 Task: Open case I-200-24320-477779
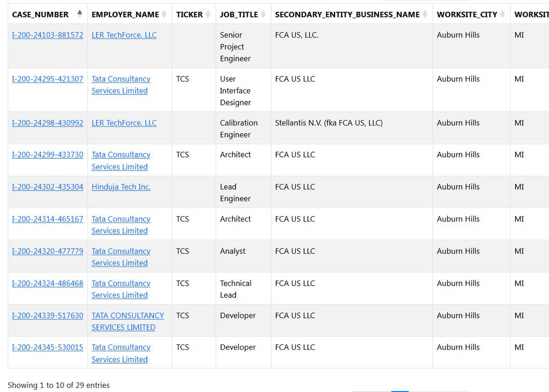coord(48,251)
